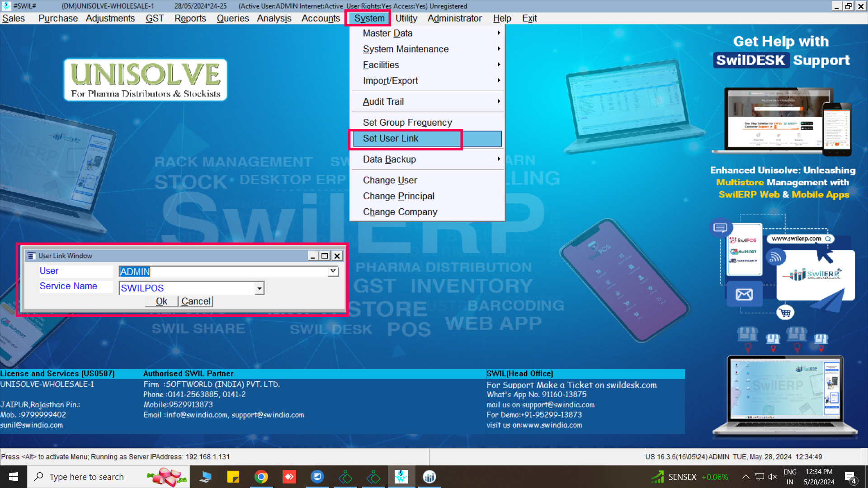Open the Adjustments menu
Viewport: 868px width, 488px height.
pyautogui.click(x=110, y=18)
